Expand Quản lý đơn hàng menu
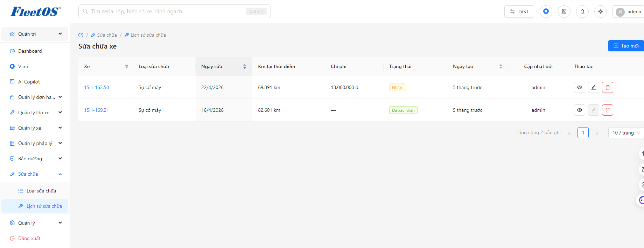 [x=35, y=97]
